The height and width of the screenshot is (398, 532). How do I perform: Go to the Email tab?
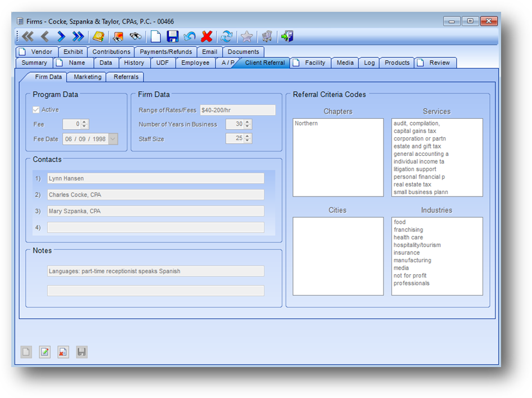click(210, 52)
